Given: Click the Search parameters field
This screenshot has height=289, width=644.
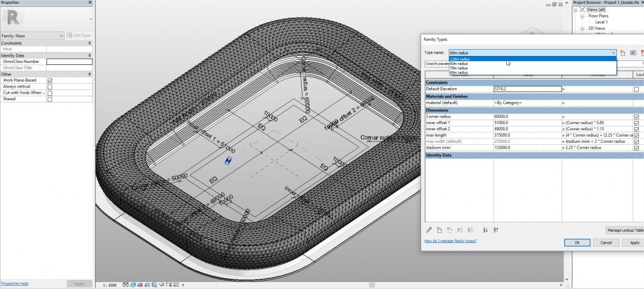Looking at the screenshot, I should [x=436, y=64].
